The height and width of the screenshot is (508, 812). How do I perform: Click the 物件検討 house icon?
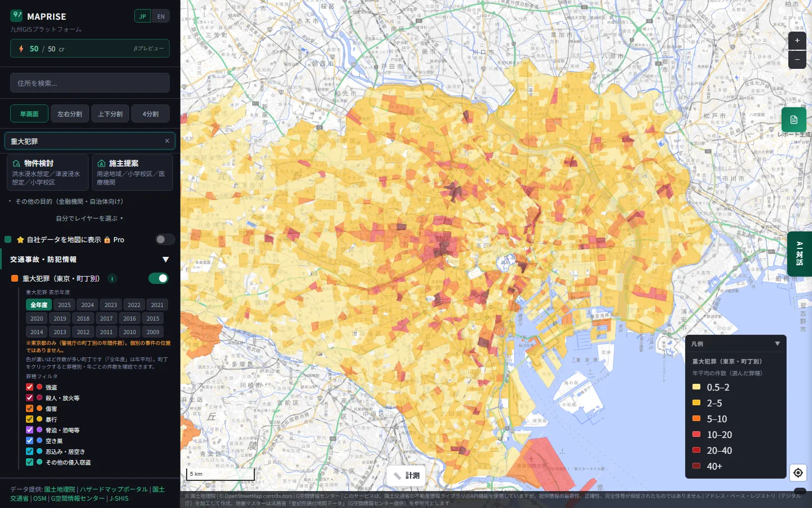[16, 163]
